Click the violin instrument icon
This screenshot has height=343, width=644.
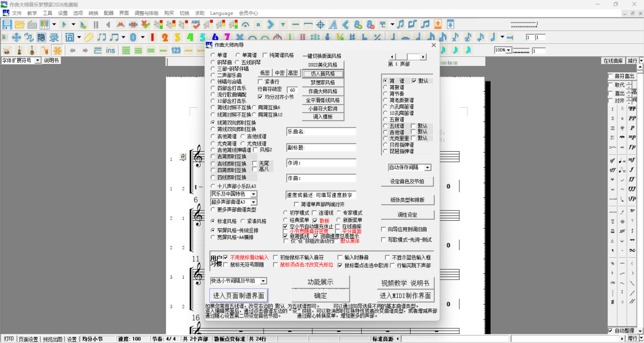point(19,50)
